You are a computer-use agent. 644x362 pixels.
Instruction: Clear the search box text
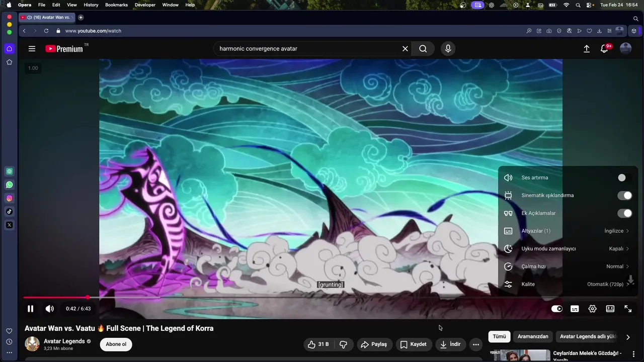pos(405,49)
